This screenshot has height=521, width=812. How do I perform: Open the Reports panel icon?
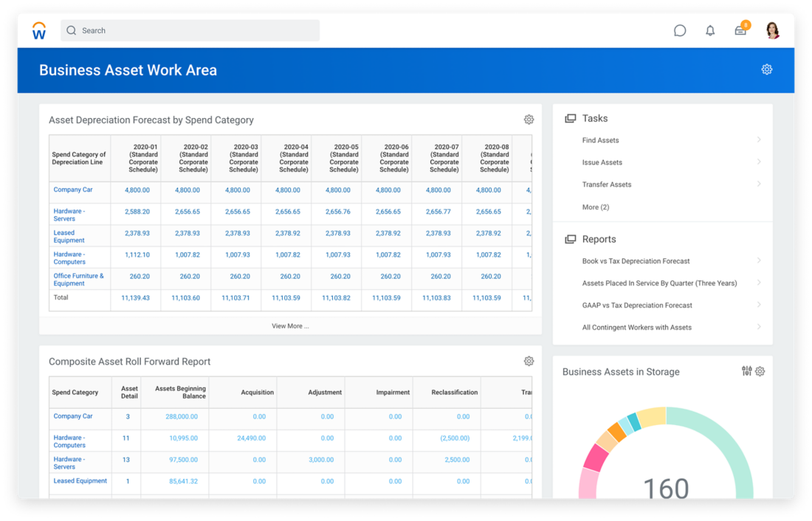(571, 238)
